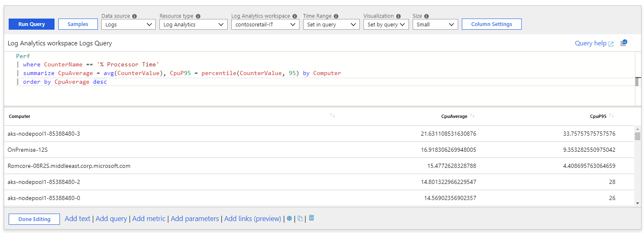The height and width of the screenshot is (233, 644).
Task: Select row aks-nodepool1-85388480-0
Action: point(319,198)
